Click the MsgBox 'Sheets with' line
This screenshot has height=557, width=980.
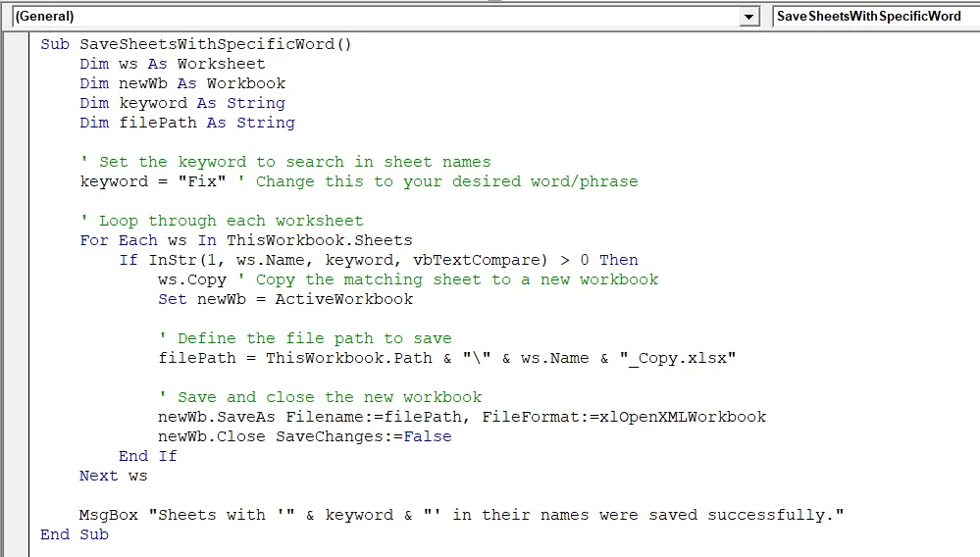coord(462,515)
